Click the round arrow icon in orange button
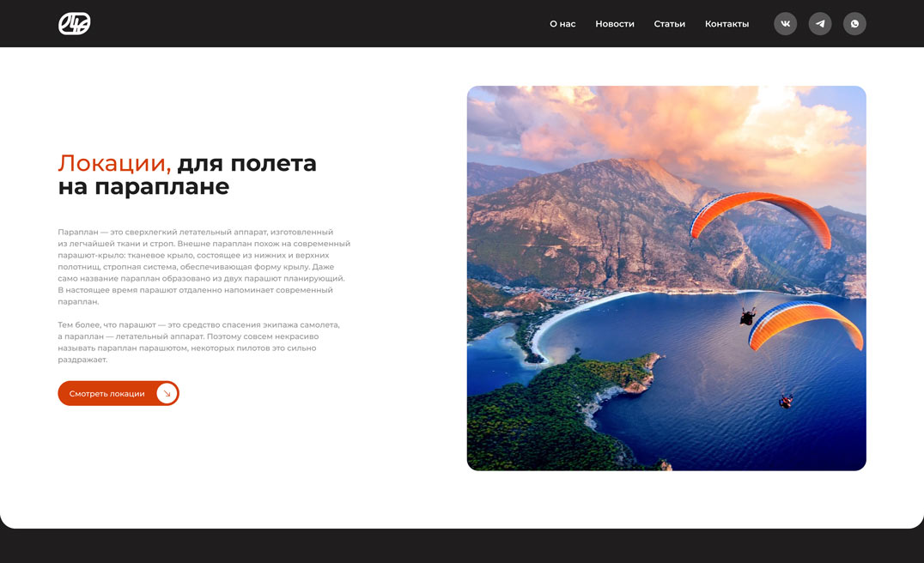Screen dimensions: 924x563 point(167,393)
